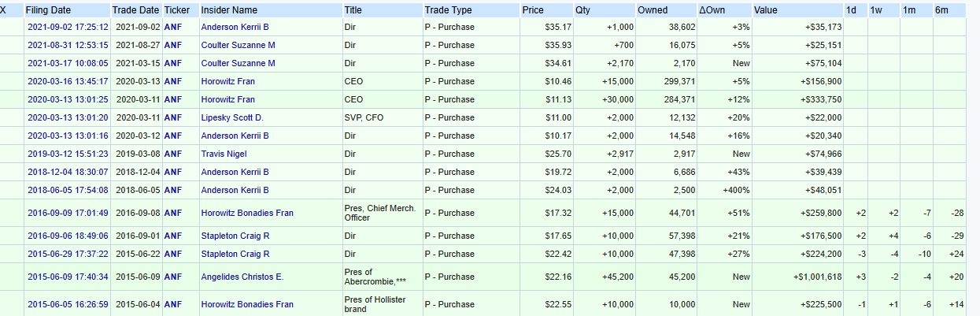This screenshot has height=316, width=980.
Task: Click the 6m performance column header
Action: click(x=941, y=10)
